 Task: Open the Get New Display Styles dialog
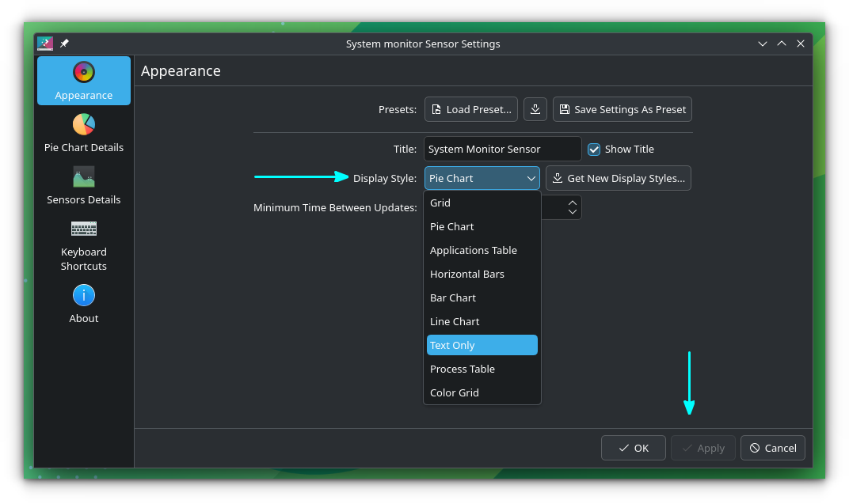coord(619,178)
